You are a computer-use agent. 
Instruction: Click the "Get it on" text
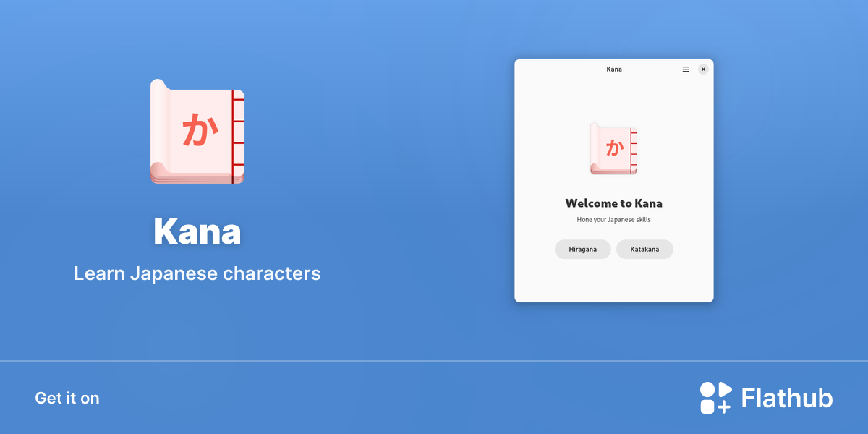click(x=67, y=398)
